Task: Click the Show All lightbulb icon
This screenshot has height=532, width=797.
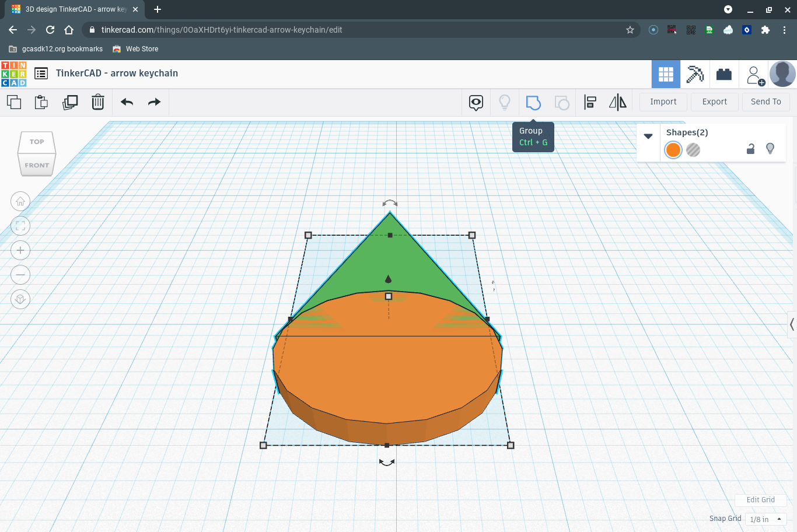Action: 505,103
